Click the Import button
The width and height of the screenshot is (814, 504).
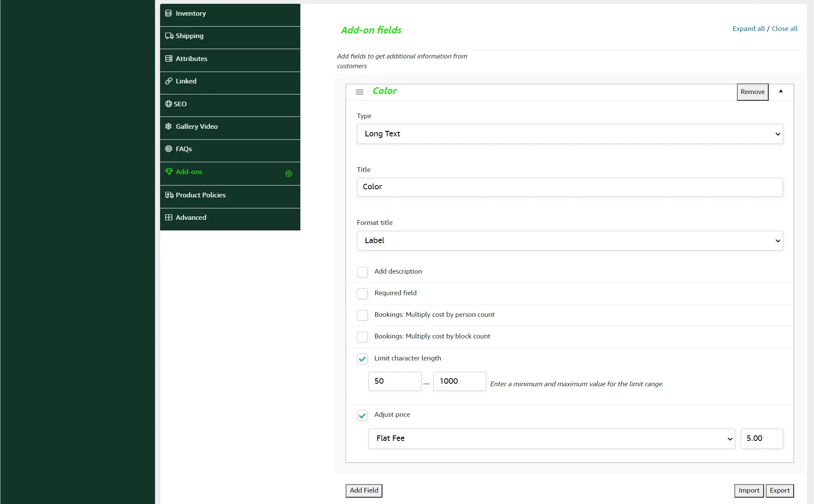pos(749,490)
